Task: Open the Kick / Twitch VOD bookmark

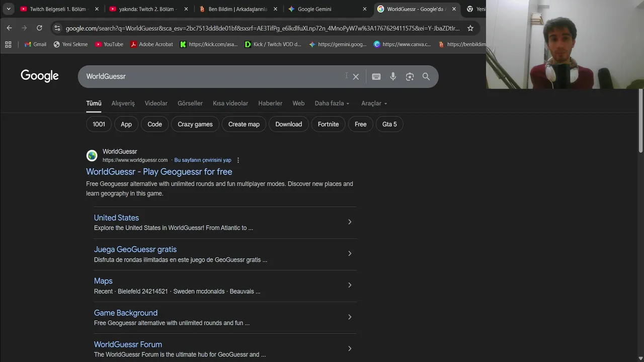Action: 273,44
